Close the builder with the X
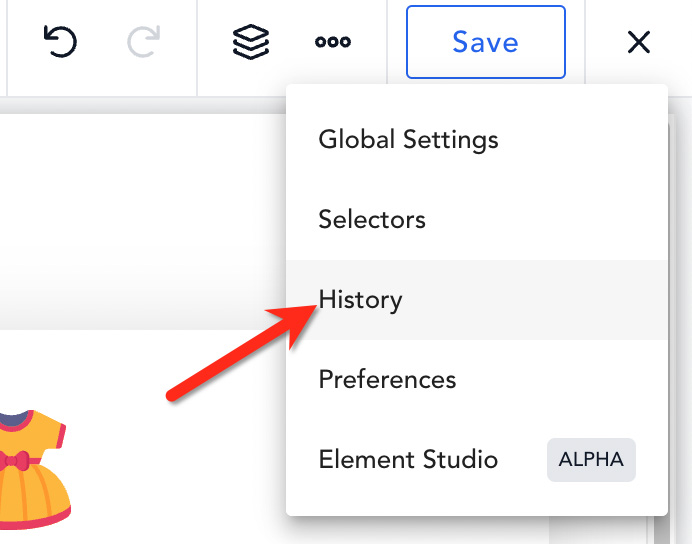The height and width of the screenshot is (544, 692). (x=639, y=42)
